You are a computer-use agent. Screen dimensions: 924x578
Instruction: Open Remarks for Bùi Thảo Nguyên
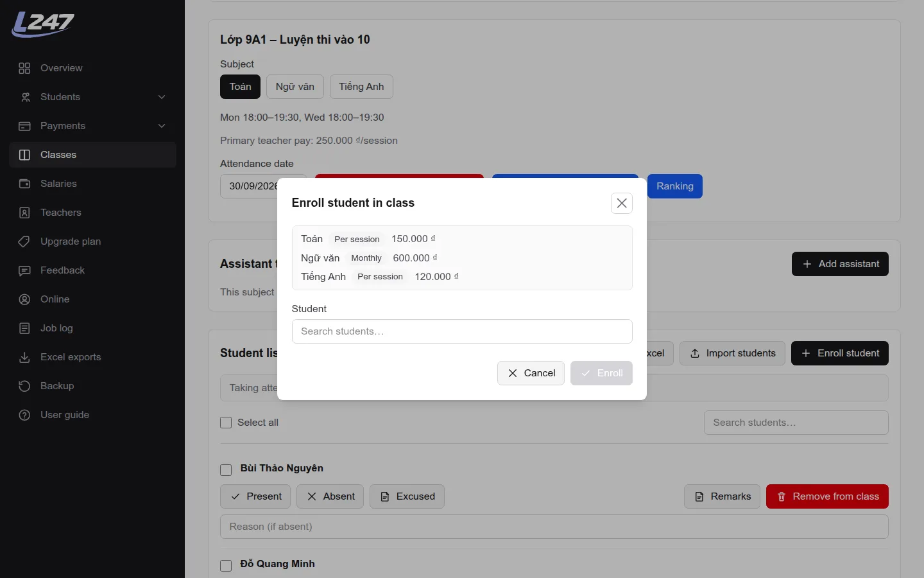coord(723,496)
